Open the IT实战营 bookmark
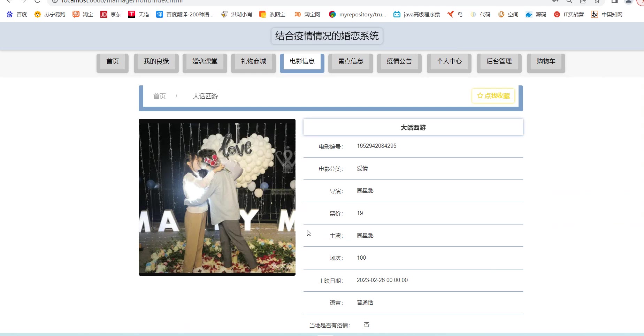 [569, 14]
